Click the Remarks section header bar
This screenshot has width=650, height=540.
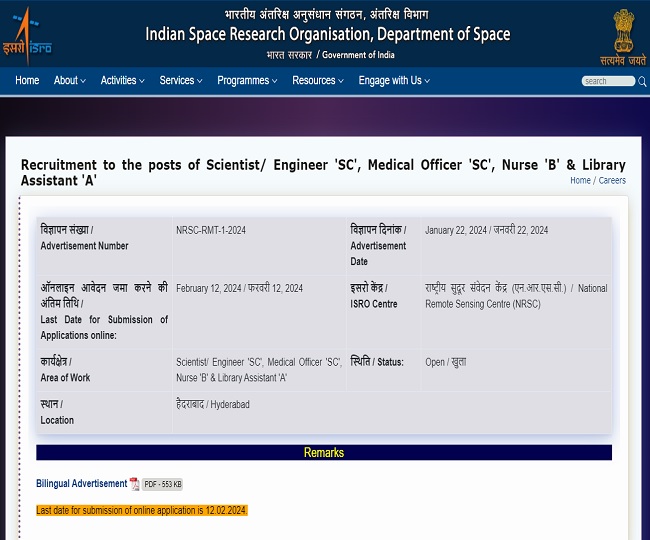[x=324, y=453]
